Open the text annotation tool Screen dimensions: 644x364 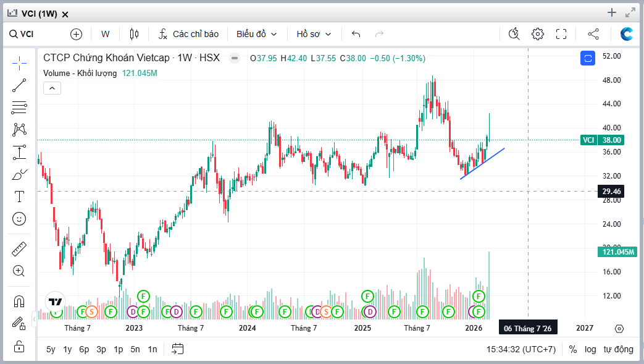19,197
